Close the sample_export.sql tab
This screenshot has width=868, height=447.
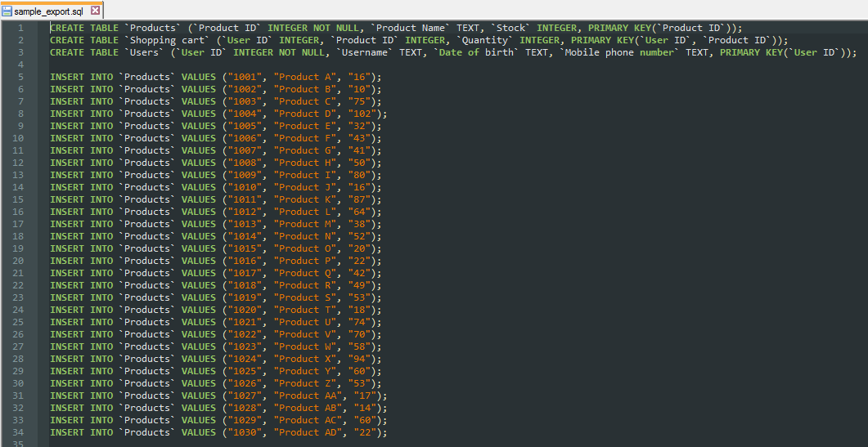click(x=95, y=11)
